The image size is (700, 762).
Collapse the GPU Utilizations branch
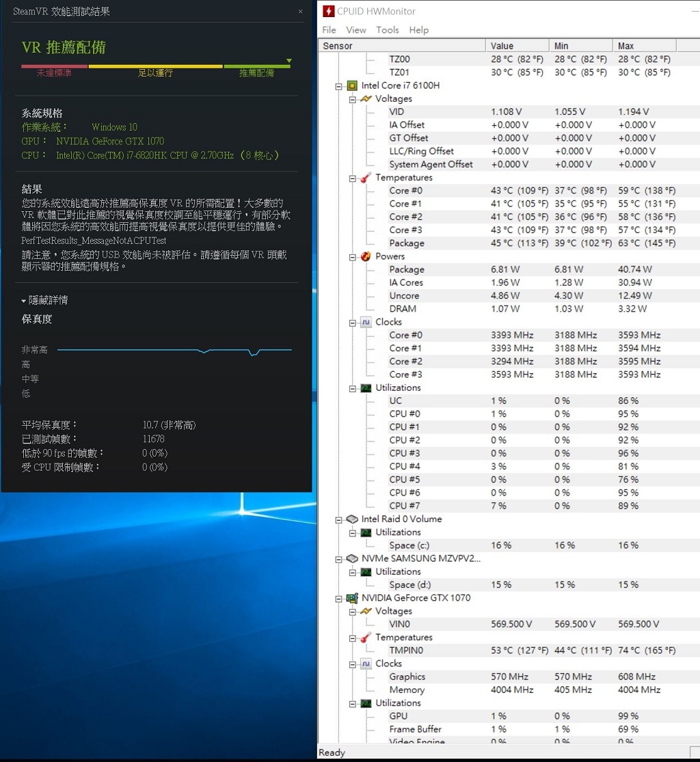pyautogui.click(x=353, y=704)
